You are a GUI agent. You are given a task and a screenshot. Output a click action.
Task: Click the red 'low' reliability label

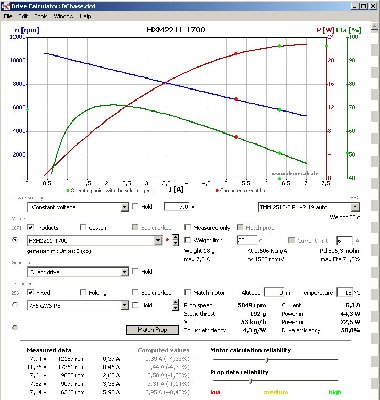click(x=215, y=392)
